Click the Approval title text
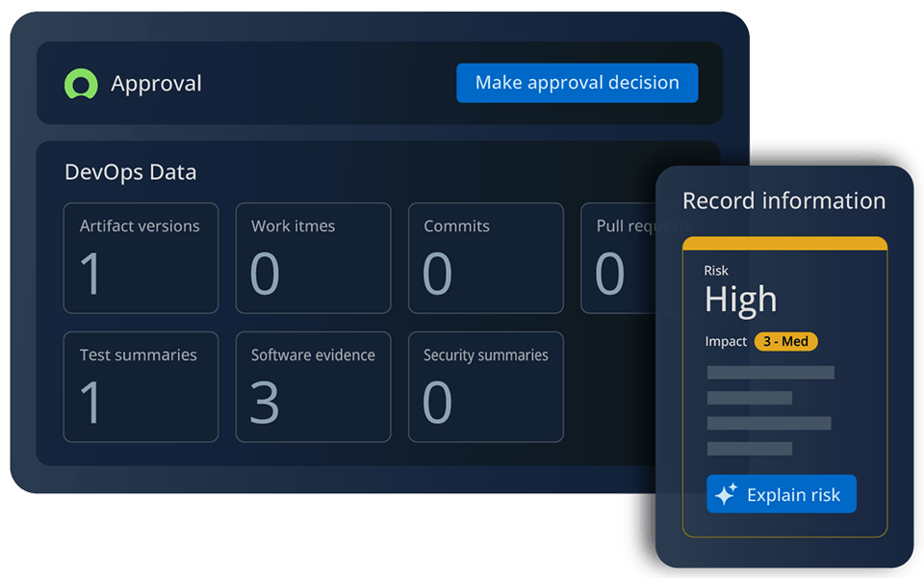 156,84
